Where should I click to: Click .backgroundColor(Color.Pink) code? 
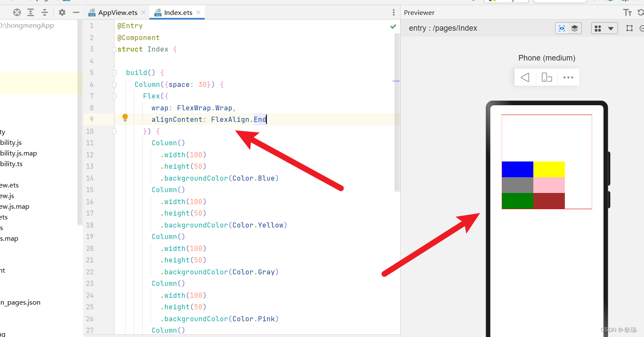[220, 319]
